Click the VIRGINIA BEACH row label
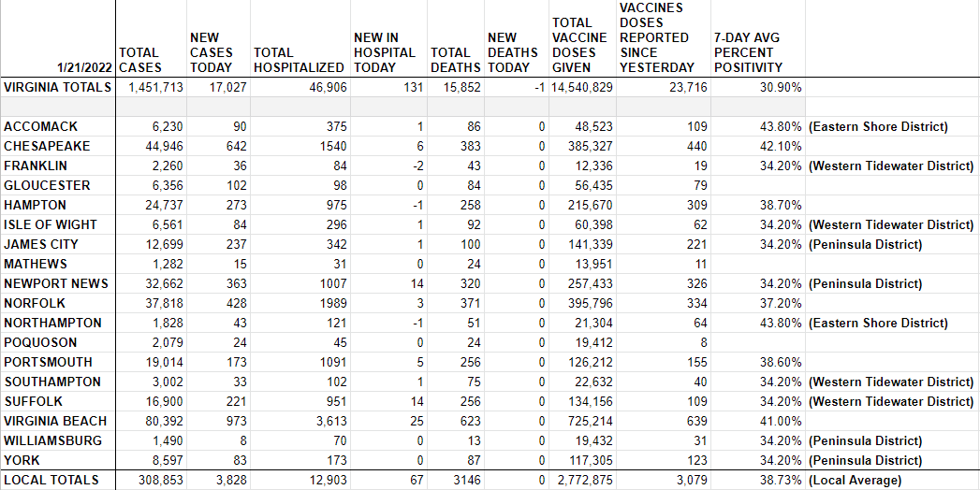 click(x=55, y=422)
